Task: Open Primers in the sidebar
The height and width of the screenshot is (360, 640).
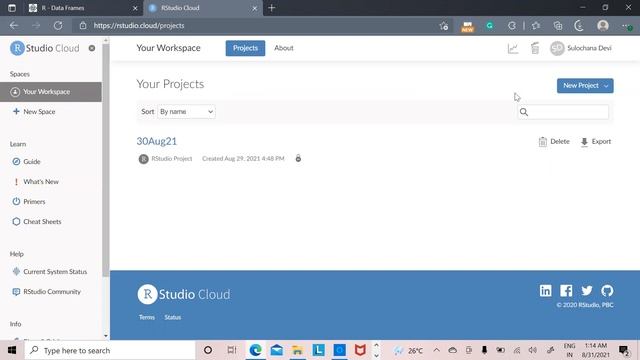Action: click(x=29, y=202)
